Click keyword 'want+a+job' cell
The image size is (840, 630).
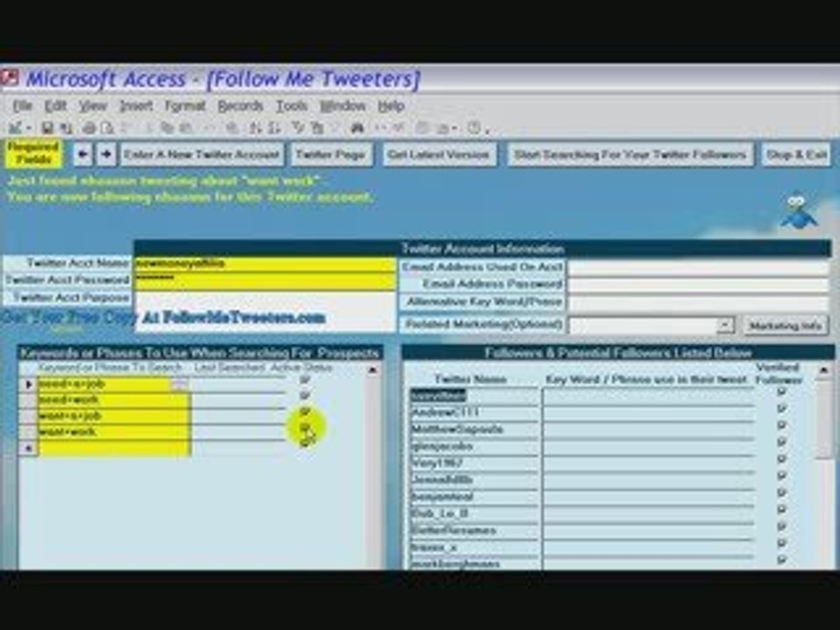[x=114, y=416]
